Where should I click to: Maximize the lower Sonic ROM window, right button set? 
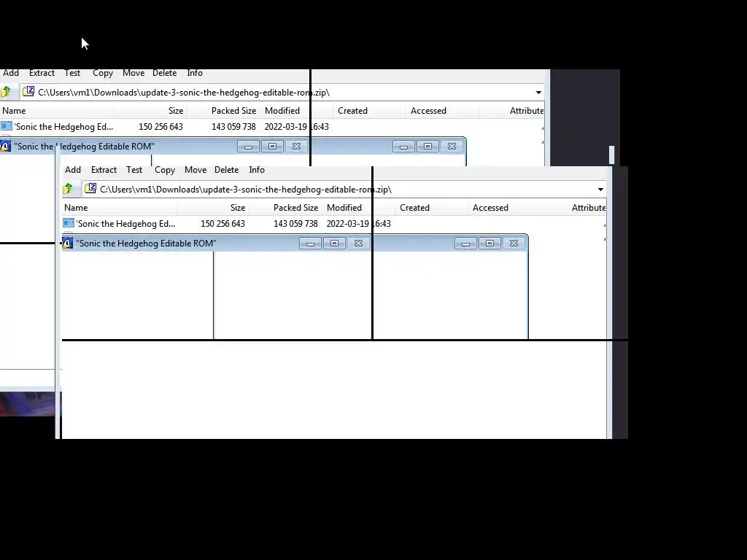489,244
